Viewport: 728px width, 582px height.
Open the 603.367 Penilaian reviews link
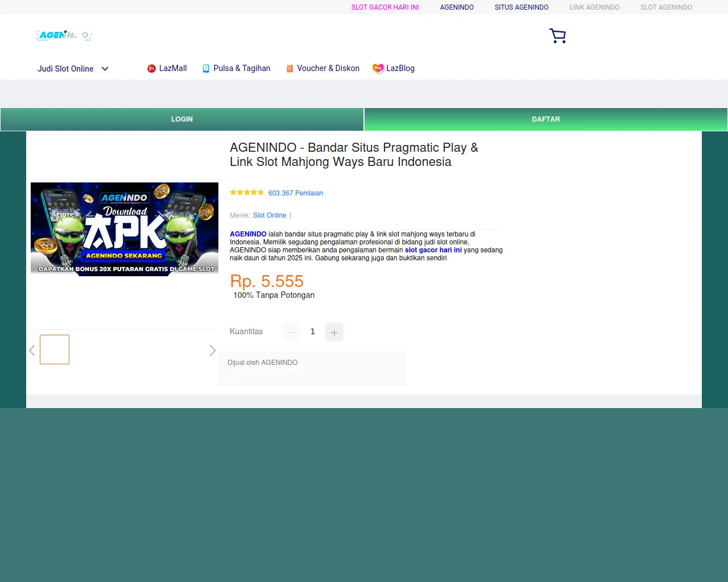click(x=295, y=193)
